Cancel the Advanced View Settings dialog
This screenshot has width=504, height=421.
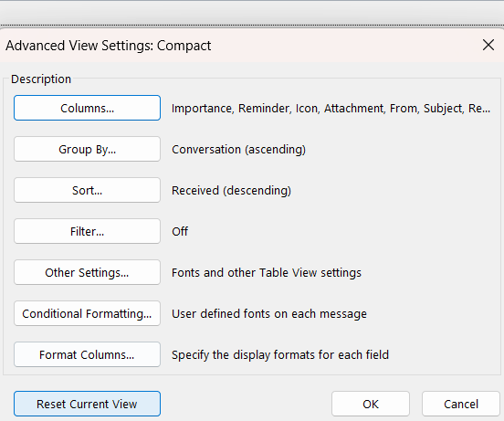pyautogui.click(x=461, y=404)
